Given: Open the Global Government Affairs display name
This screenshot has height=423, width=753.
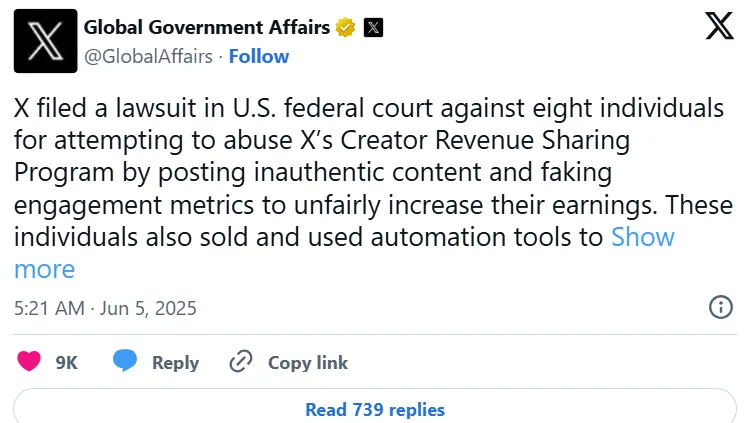Looking at the screenshot, I should (x=207, y=27).
